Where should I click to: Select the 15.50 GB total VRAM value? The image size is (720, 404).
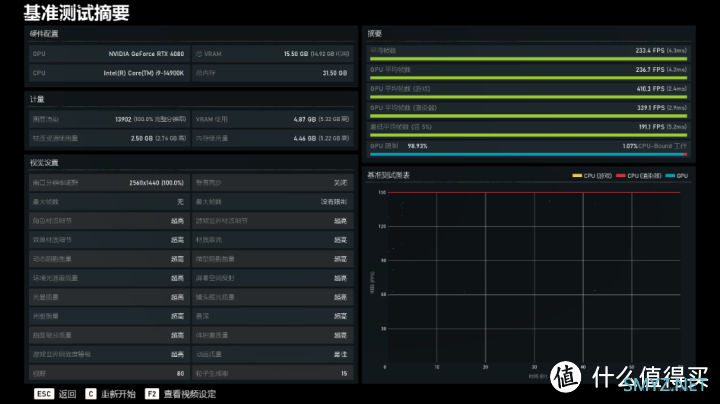coord(296,54)
